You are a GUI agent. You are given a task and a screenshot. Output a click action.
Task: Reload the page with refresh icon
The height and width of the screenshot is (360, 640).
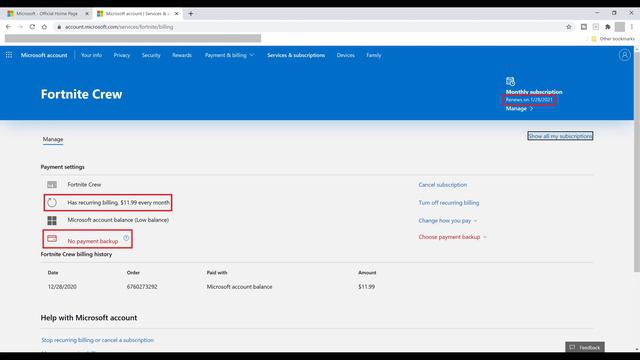tap(32, 27)
